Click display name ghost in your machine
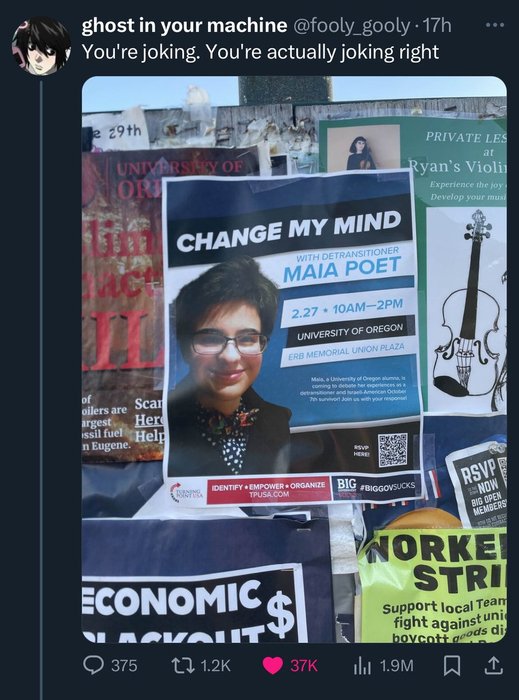Viewport: 519px width, 700px height. coord(184,26)
